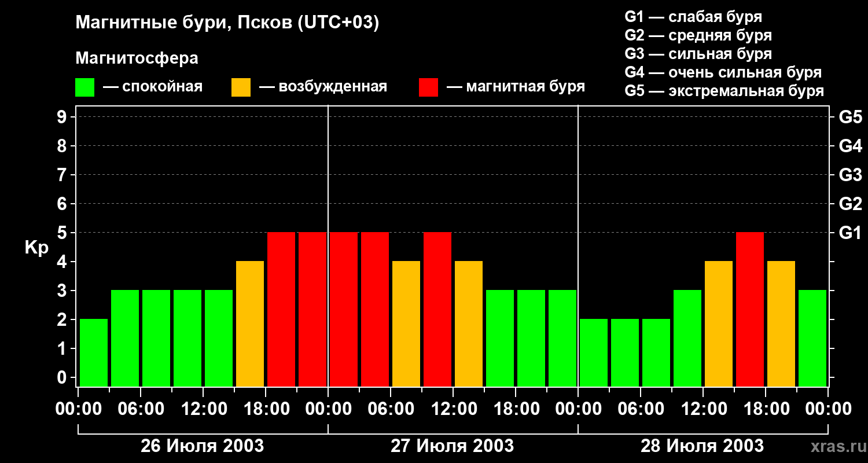Click the '28 Июля 2003' date label
The width and height of the screenshot is (868, 463).
[703, 446]
